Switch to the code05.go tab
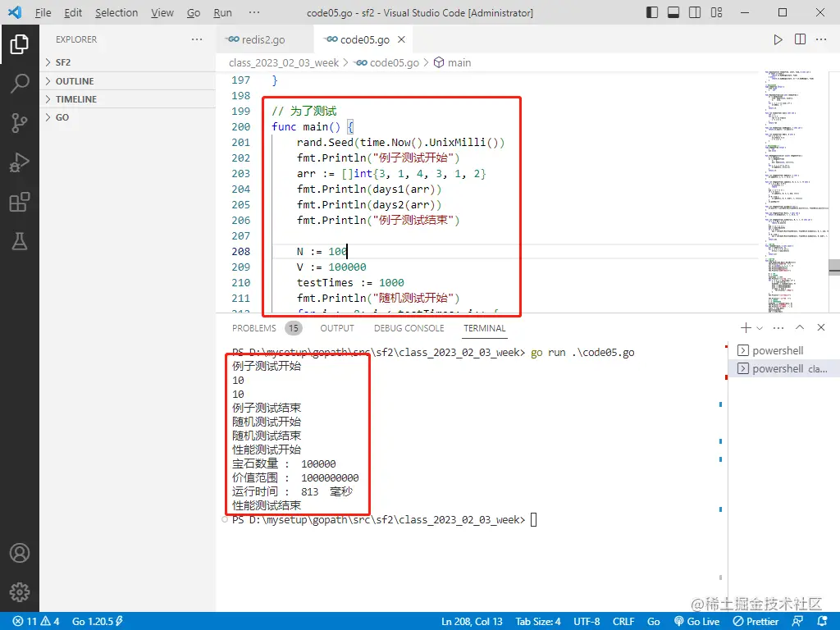Screen dimensions: 840x630 click(364, 39)
